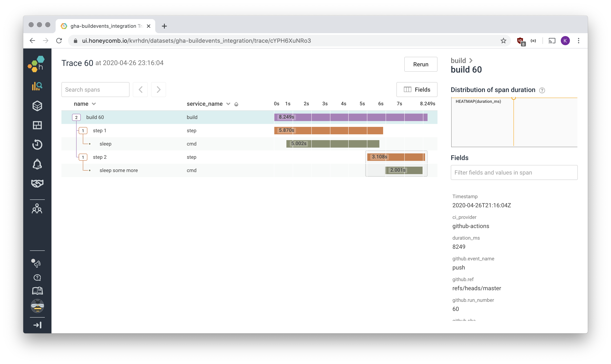Open the name column dropdown arrow
Screen dimensions: 611x364
pos(94,104)
